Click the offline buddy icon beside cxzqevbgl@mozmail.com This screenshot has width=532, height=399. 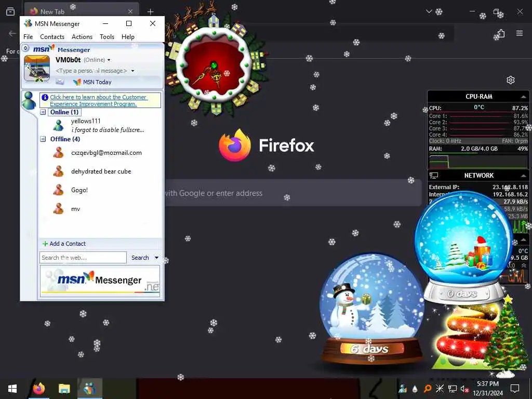tap(58, 153)
